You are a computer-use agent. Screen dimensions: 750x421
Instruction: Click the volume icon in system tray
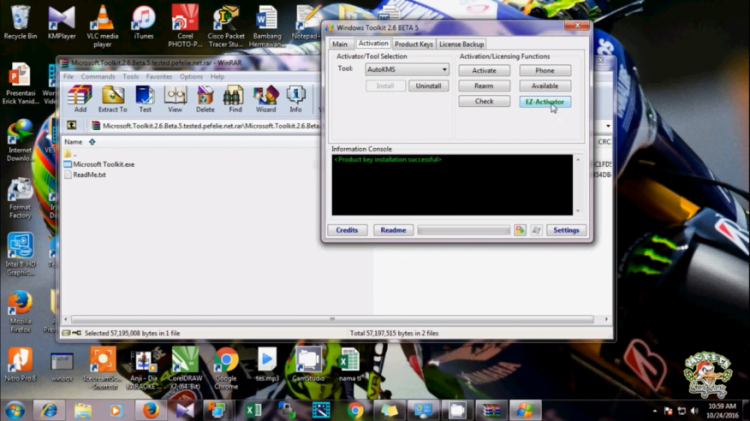(x=694, y=410)
